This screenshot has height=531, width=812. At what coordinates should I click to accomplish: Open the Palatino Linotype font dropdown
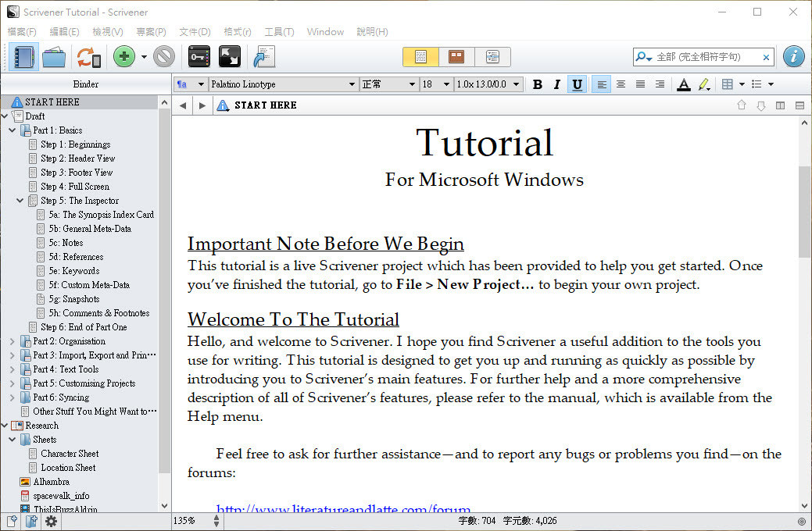click(x=283, y=84)
